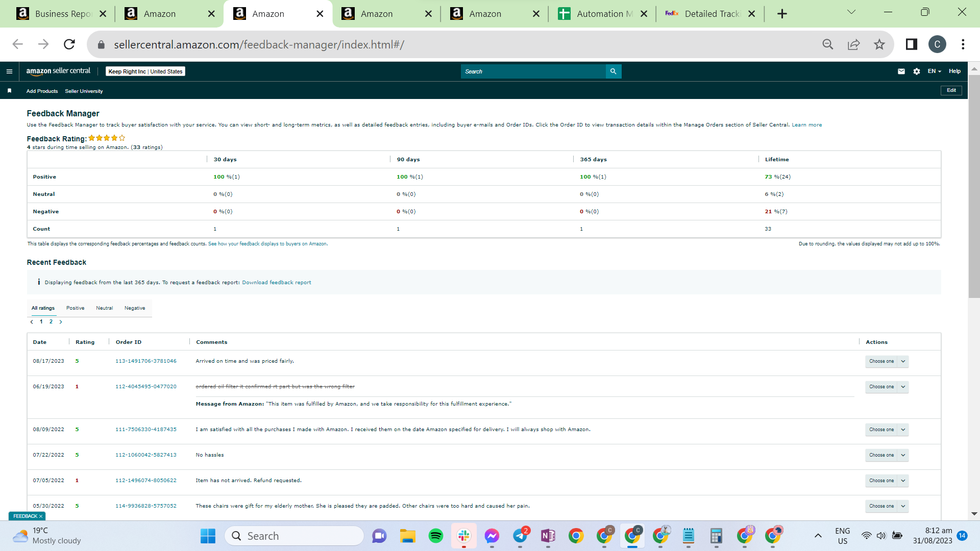Image resolution: width=980 pixels, height=551 pixels.
Task: Select the All ratings tab
Action: coord(43,308)
